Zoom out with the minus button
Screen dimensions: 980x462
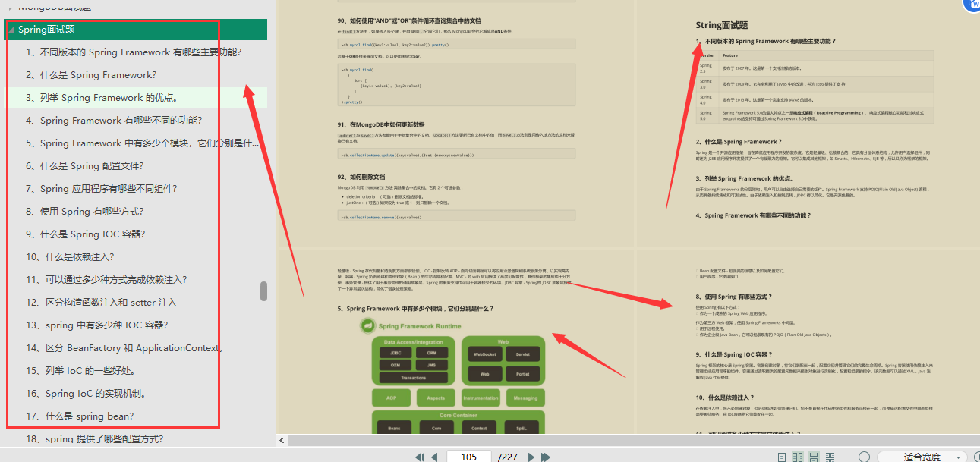pos(864,457)
